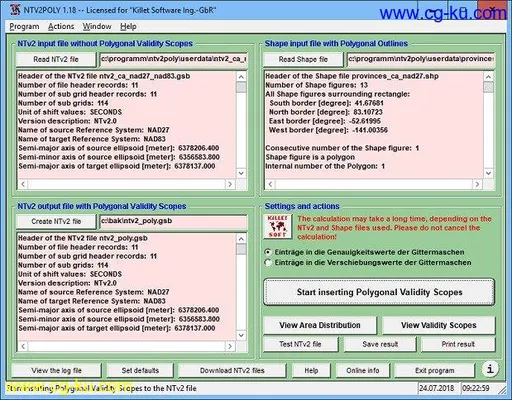Click the bottom Help button
This screenshot has height=400, width=512.
point(311,370)
